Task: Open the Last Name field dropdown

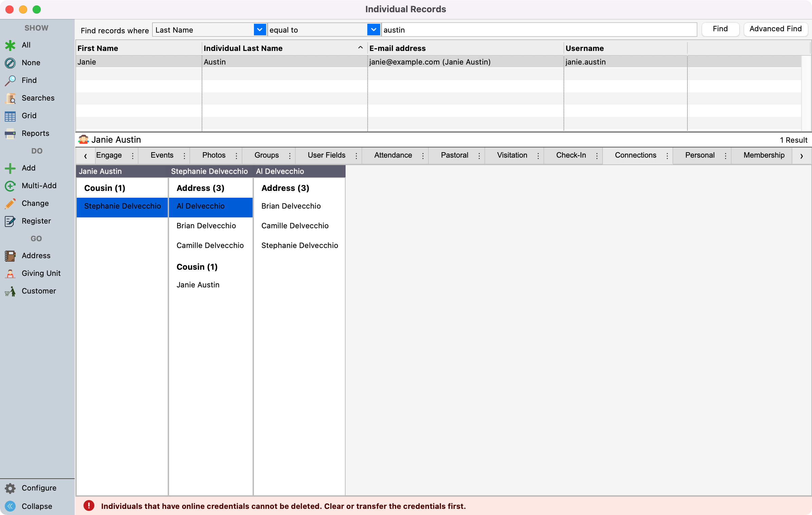Action: (x=259, y=30)
